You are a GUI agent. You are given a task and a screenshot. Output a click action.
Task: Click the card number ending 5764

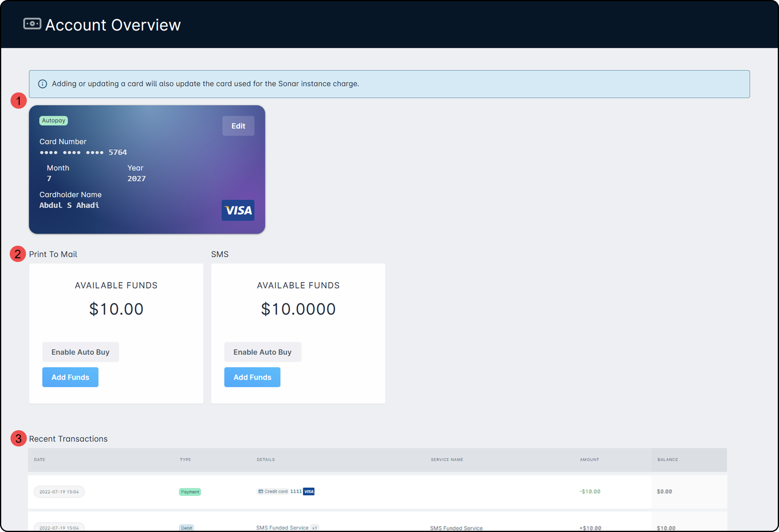84,152
